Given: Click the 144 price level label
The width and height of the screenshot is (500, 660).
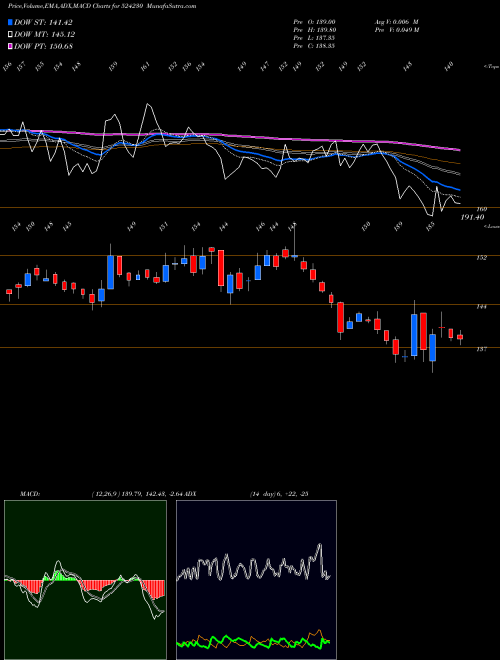Looking at the screenshot, I should 481,307.
